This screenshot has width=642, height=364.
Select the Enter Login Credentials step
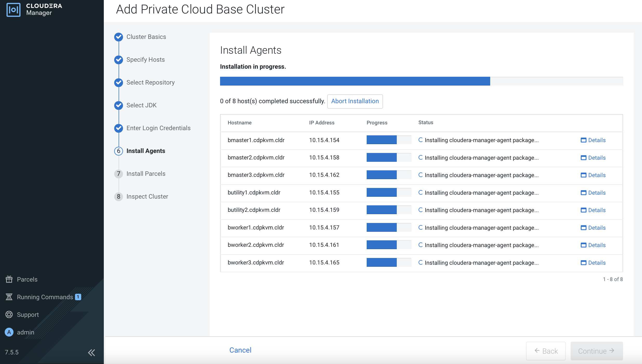(x=158, y=128)
